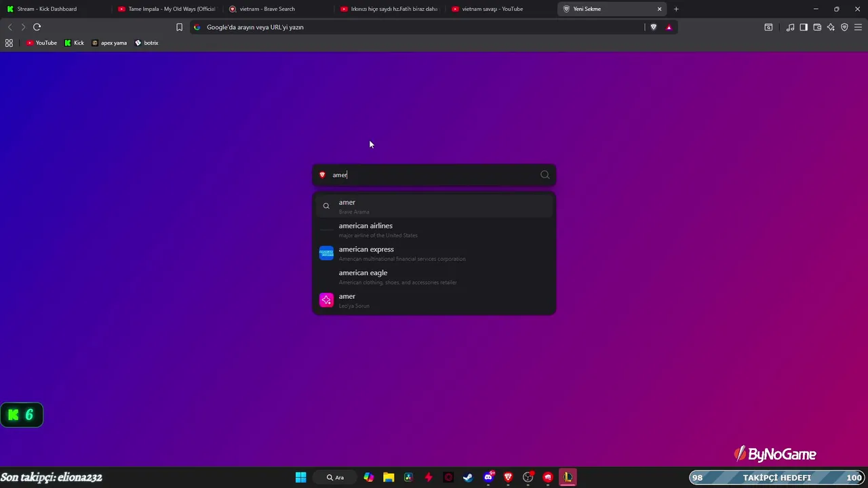Open Riot Client from the taskbar
This screenshot has height=488, width=868.
click(548, 477)
